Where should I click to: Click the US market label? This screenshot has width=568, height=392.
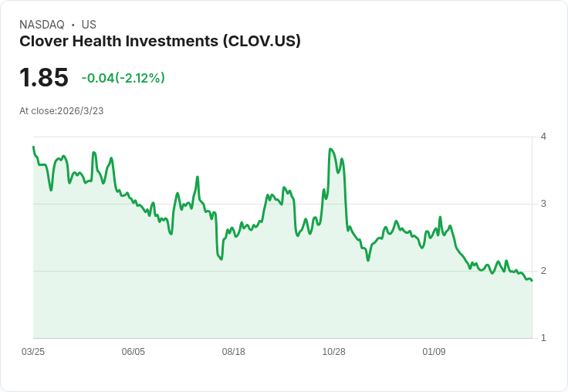[88, 25]
